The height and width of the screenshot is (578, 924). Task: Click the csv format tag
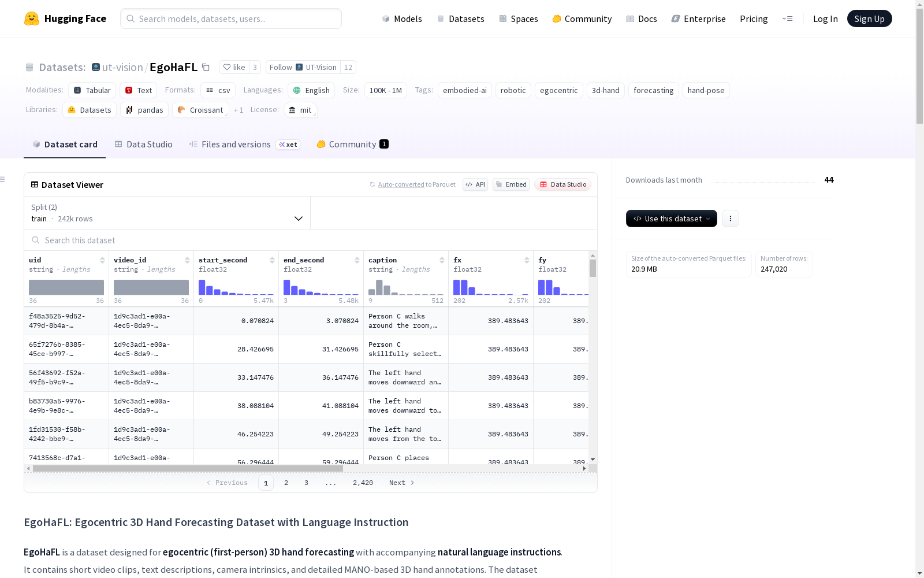(218, 90)
